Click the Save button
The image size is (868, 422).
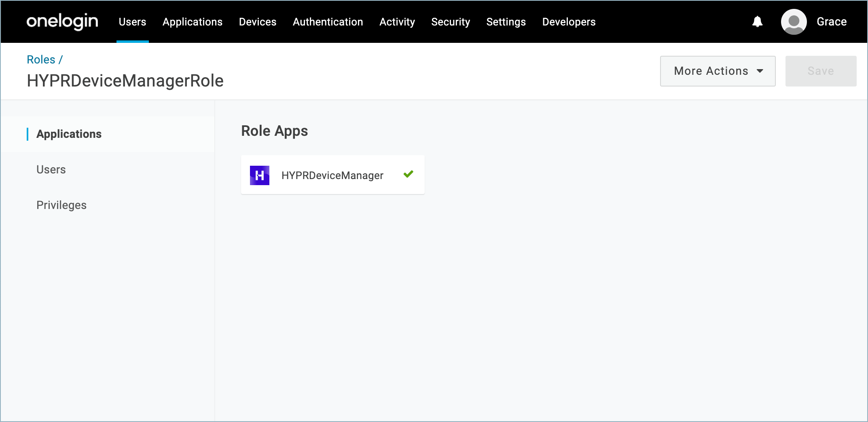821,71
